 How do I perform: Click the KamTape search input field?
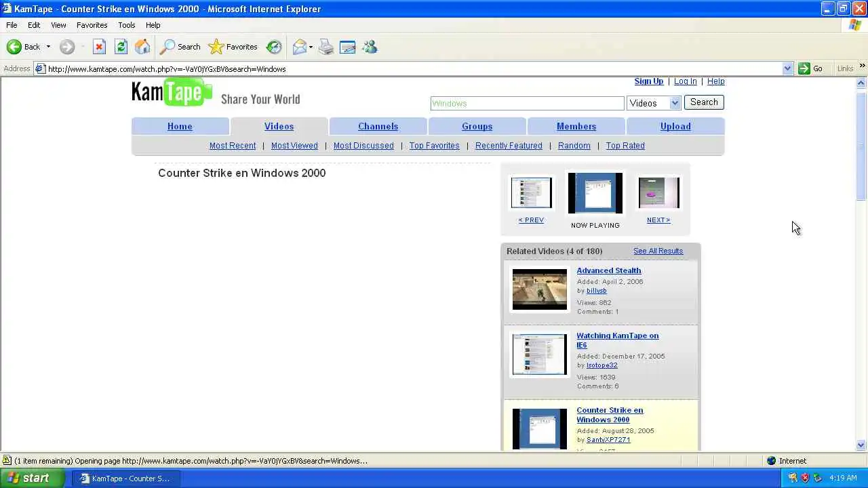pyautogui.click(x=527, y=103)
